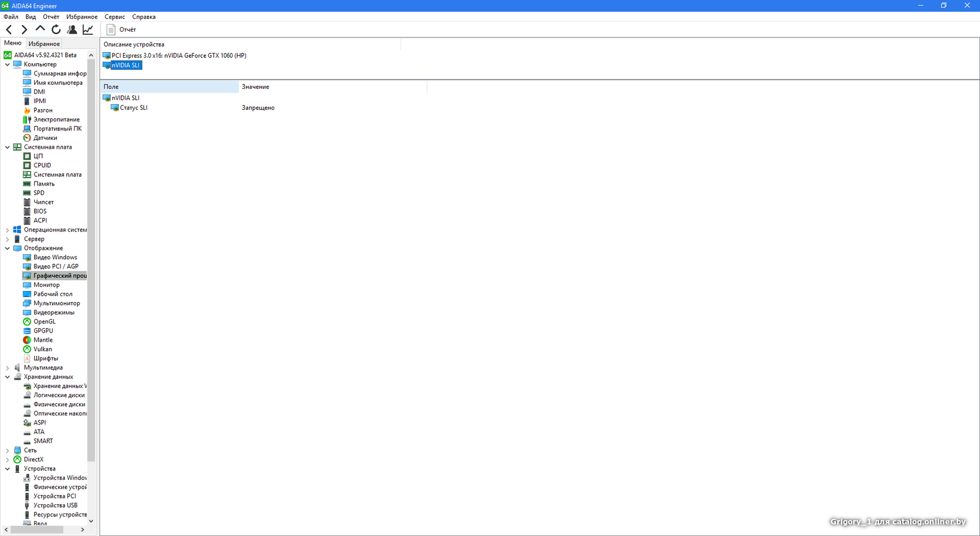The height and width of the screenshot is (536, 980).
Task: Click the Память memory icon
Action: point(27,184)
